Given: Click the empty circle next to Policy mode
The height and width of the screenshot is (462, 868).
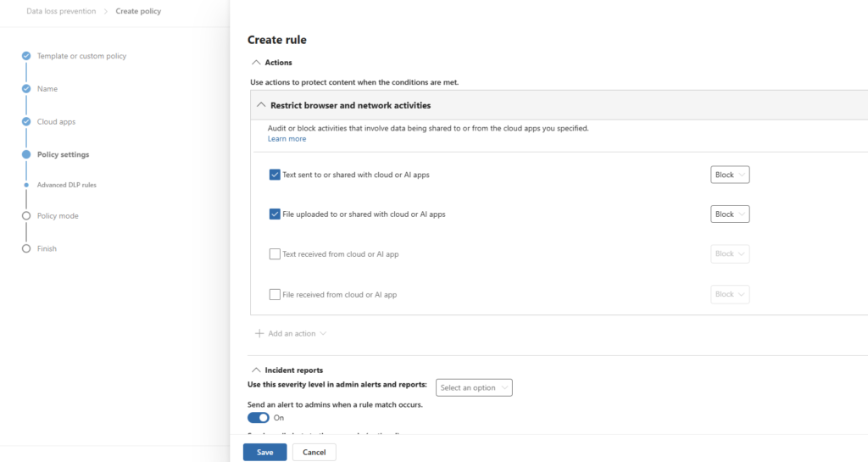Looking at the screenshot, I should pos(26,216).
